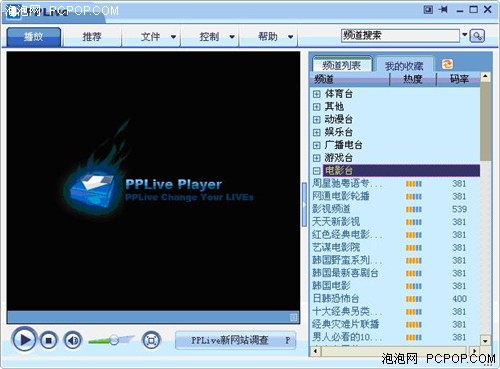
Task: Click the mini-mode icon in title bar
Action: click(x=428, y=10)
